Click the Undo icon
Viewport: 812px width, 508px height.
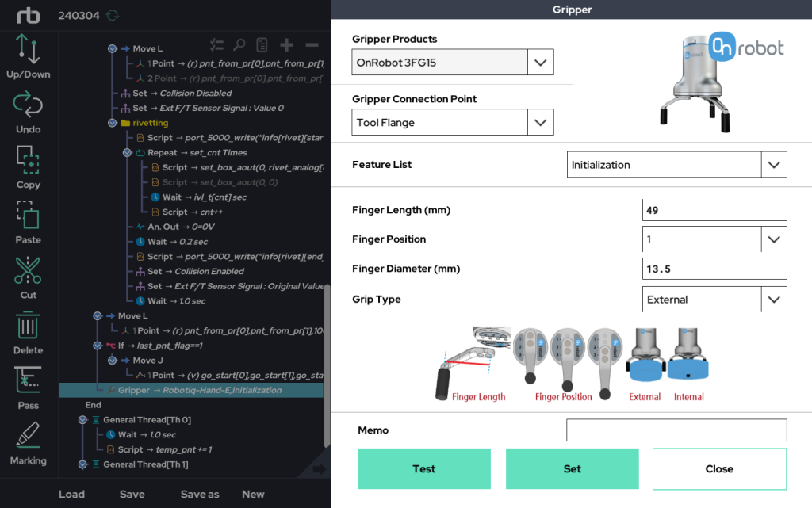coord(28,105)
